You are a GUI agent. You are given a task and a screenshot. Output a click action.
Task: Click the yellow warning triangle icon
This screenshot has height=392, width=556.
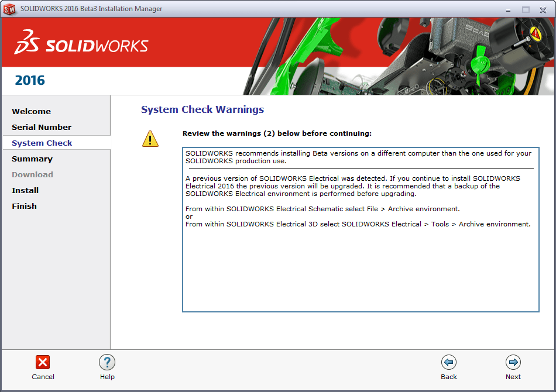pyautogui.click(x=150, y=139)
